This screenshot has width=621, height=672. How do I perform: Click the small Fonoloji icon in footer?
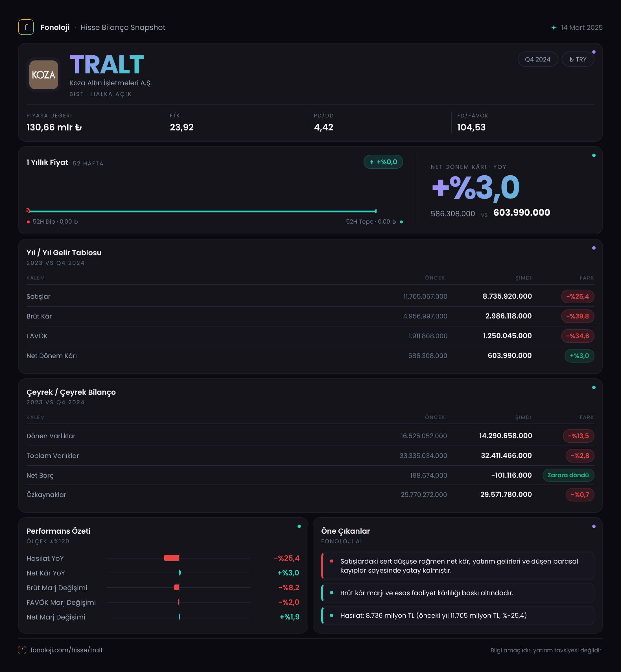[x=22, y=649]
